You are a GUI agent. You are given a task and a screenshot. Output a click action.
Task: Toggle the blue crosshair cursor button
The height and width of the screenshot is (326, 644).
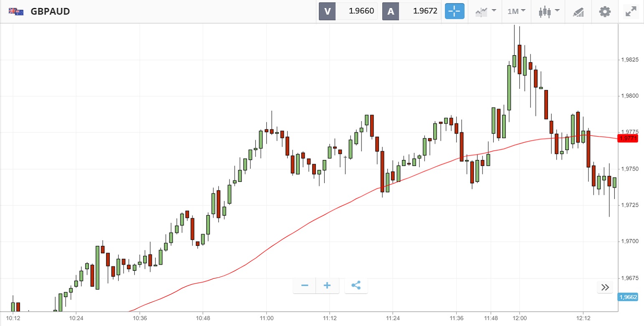click(455, 11)
